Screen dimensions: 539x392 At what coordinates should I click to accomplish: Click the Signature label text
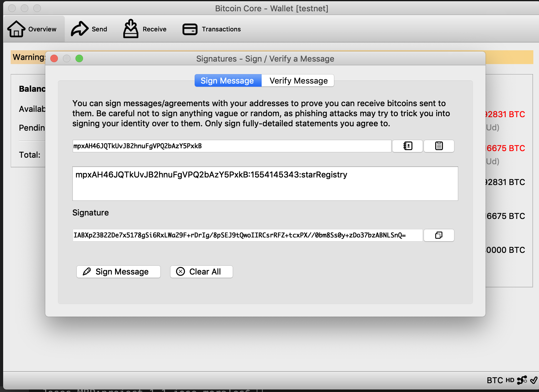pyautogui.click(x=91, y=213)
